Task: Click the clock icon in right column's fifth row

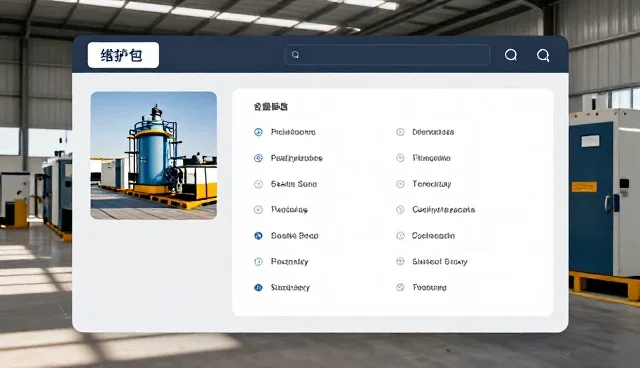Action: click(x=400, y=236)
